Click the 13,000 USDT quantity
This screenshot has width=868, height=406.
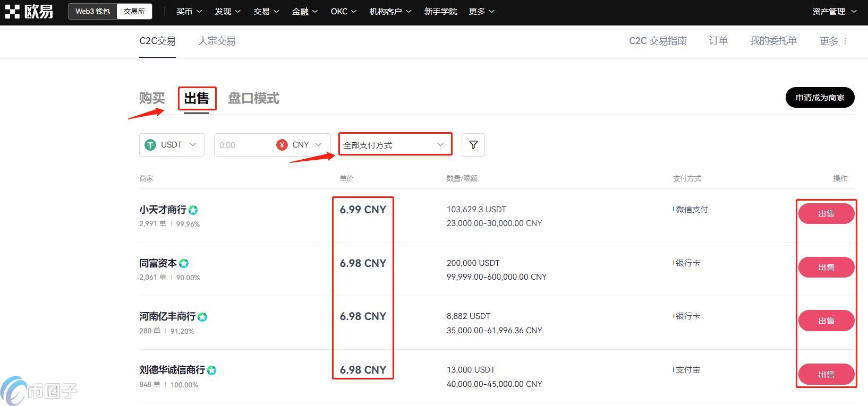[471, 370]
